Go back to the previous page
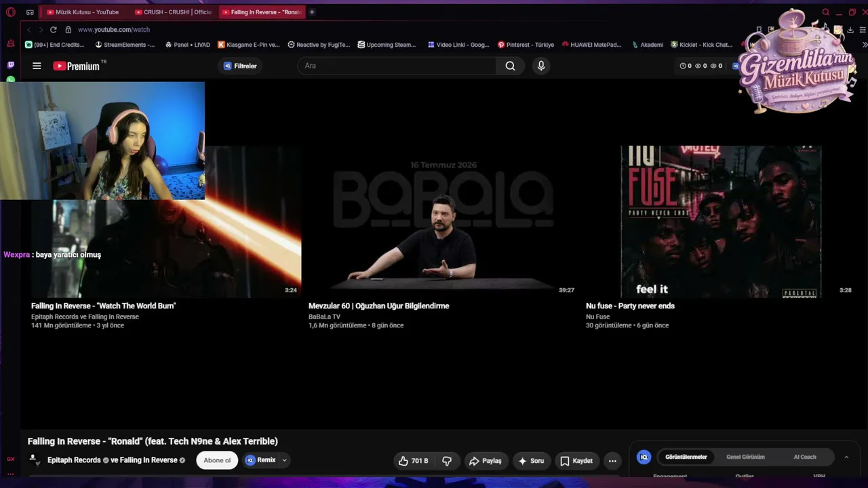The width and height of the screenshot is (868, 488). coord(28,30)
